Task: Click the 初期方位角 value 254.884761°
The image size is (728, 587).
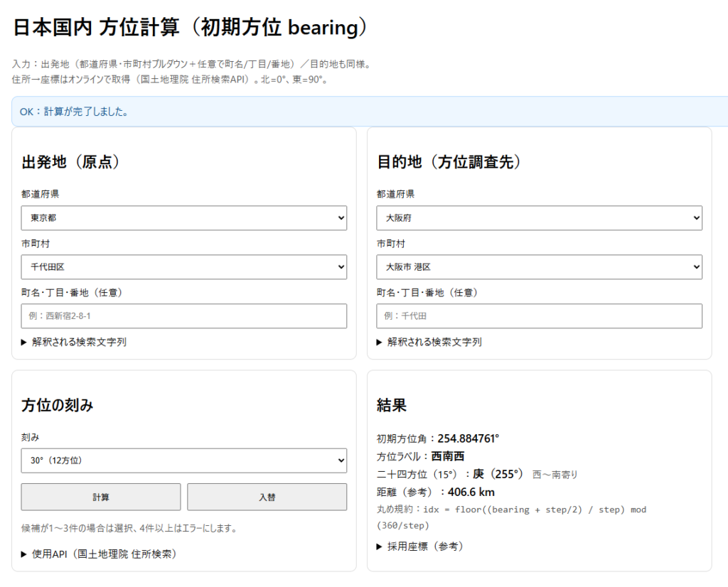Action: click(x=468, y=438)
